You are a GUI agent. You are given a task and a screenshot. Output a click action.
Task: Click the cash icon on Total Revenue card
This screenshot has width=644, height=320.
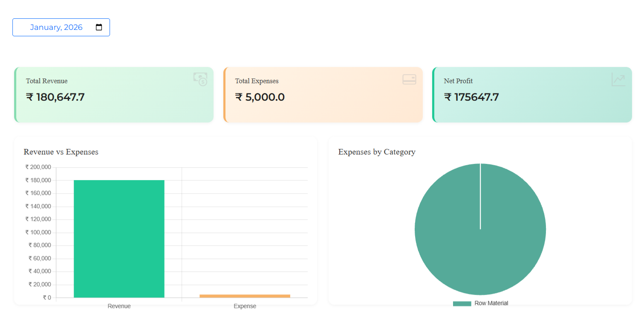click(200, 79)
